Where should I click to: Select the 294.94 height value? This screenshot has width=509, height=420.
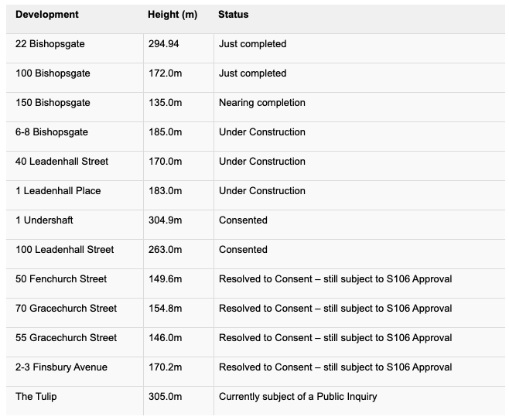(164, 44)
